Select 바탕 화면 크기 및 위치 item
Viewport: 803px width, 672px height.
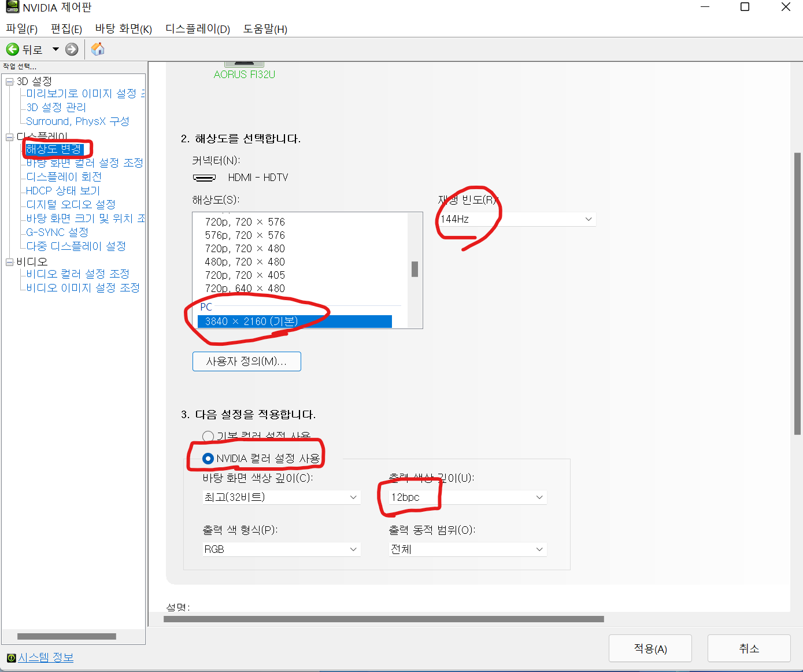pos(86,219)
